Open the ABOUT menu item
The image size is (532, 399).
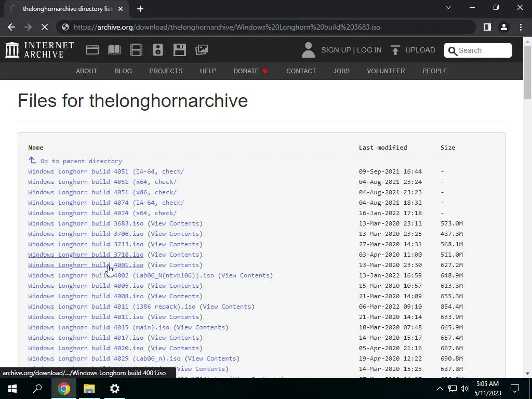pyautogui.click(x=87, y=71)
